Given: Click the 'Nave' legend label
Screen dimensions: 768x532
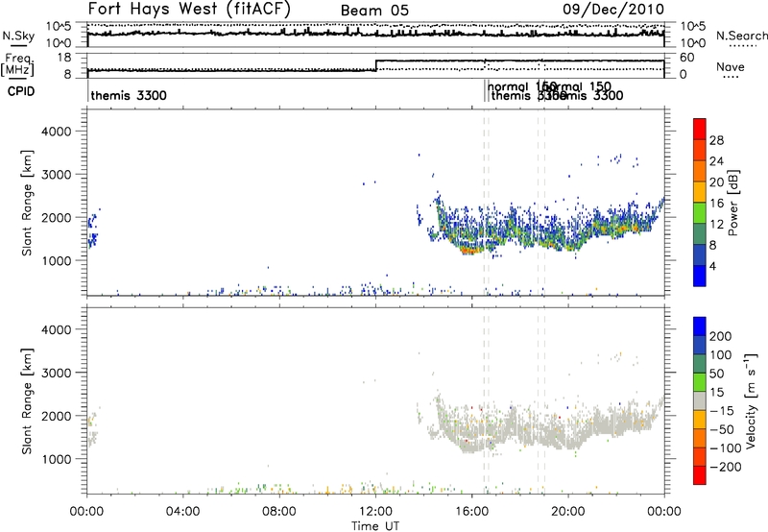Looking at the screenshot, I should [730, 66].
